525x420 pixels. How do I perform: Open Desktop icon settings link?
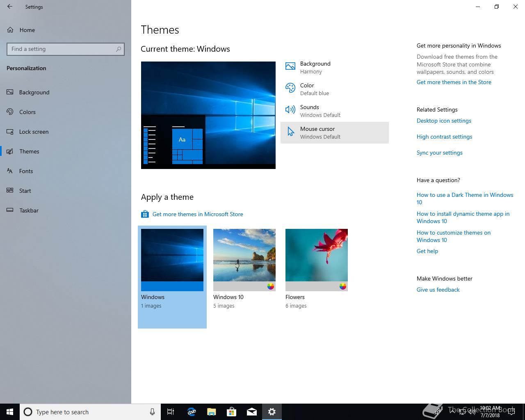coord(444,121)
